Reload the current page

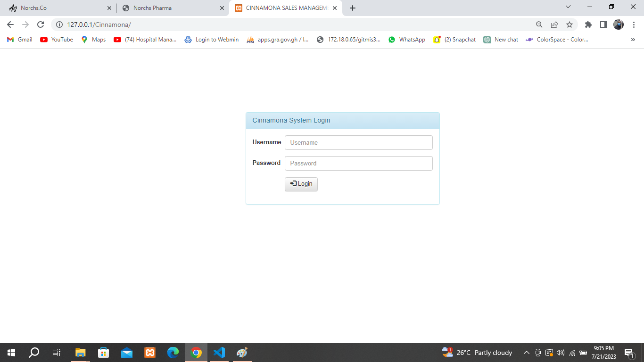coord(41,25)
